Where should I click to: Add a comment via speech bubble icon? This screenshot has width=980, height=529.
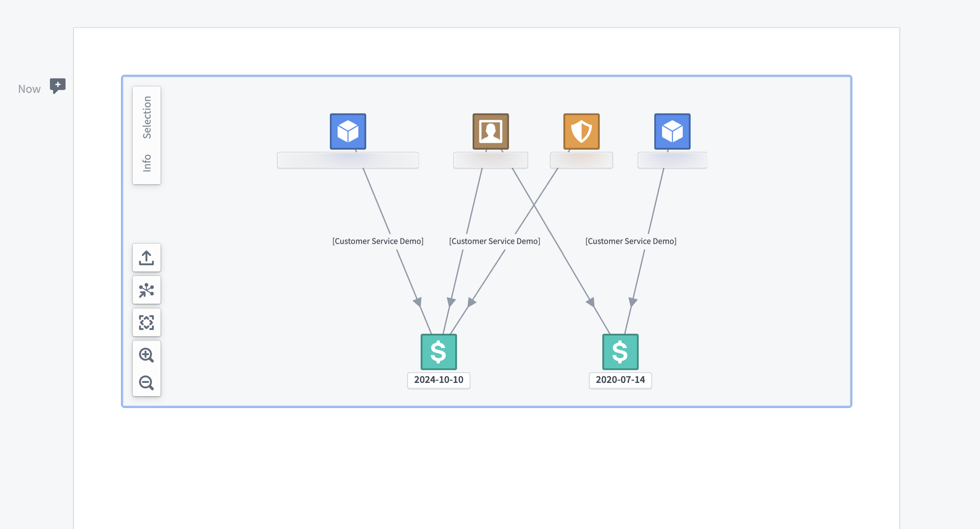click(x=58, y=86)
